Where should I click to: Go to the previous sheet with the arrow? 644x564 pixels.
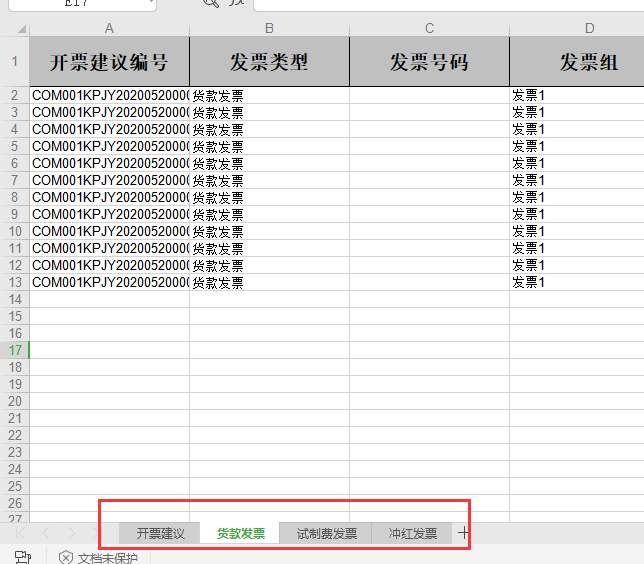click(x=46, y=533)
